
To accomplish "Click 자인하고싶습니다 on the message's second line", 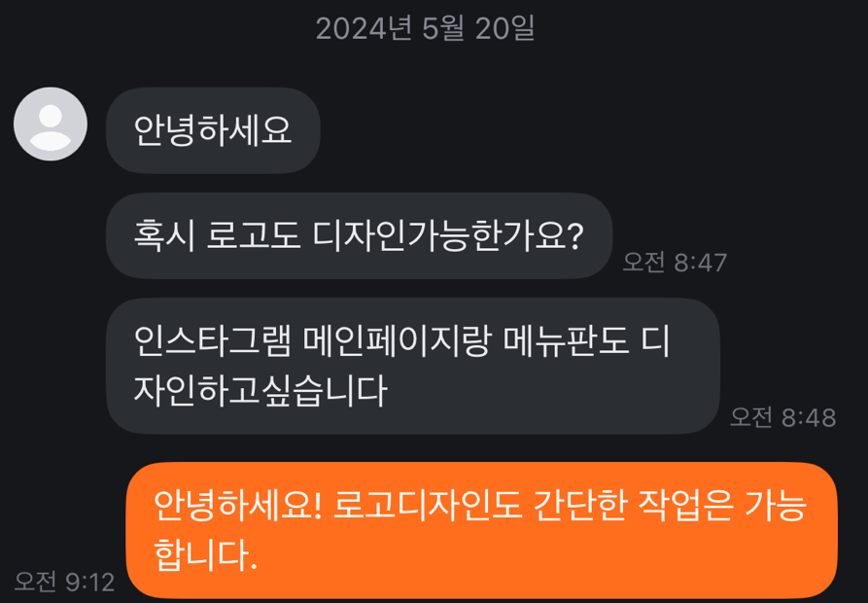I will (260, 391).
